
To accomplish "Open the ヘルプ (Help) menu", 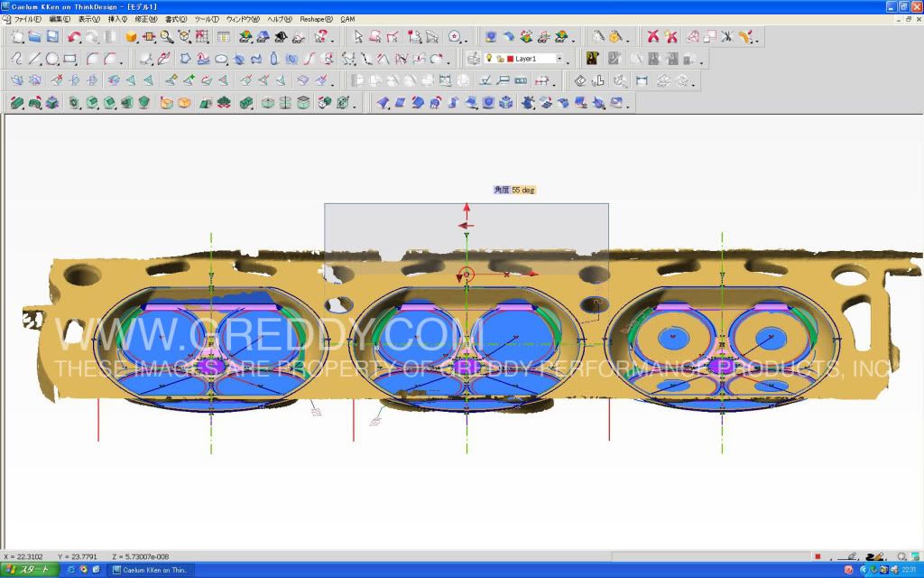I will 280,20.
